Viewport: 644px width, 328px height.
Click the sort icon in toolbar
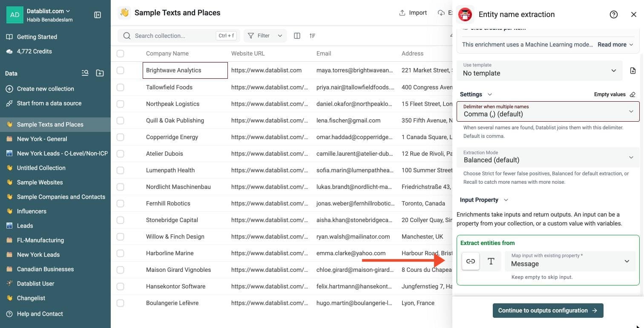click(313, 36)
